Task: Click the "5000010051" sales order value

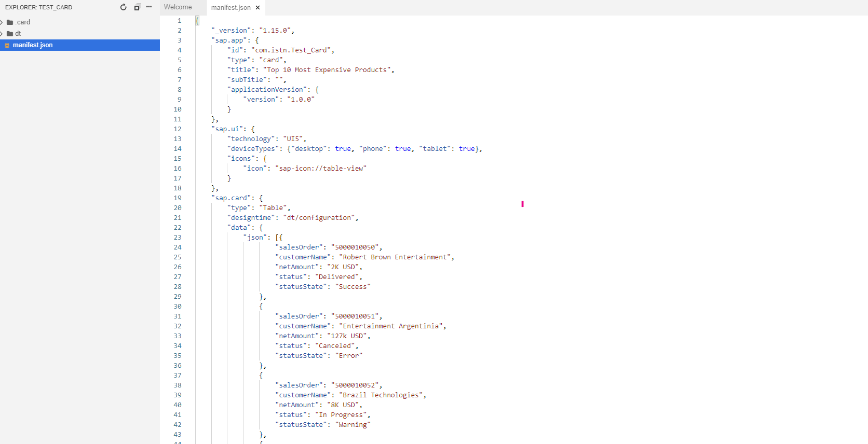Action: pos(355,316)
